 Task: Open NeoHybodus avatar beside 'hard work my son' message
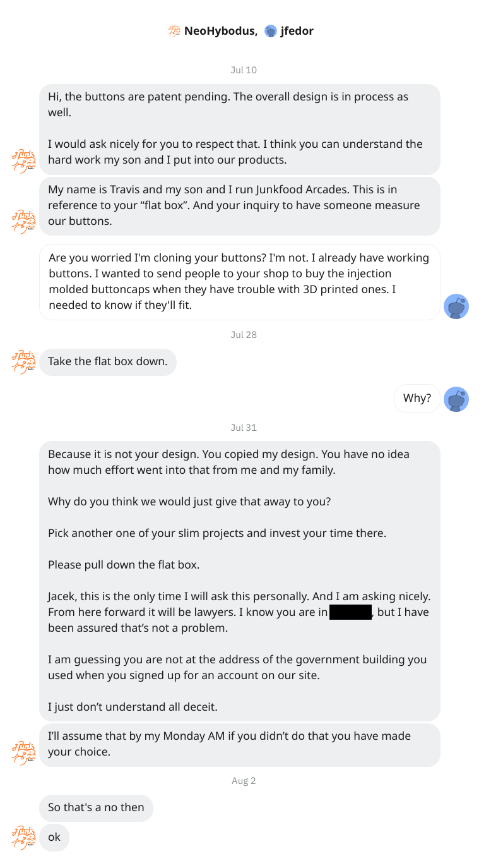click(24, 160)
